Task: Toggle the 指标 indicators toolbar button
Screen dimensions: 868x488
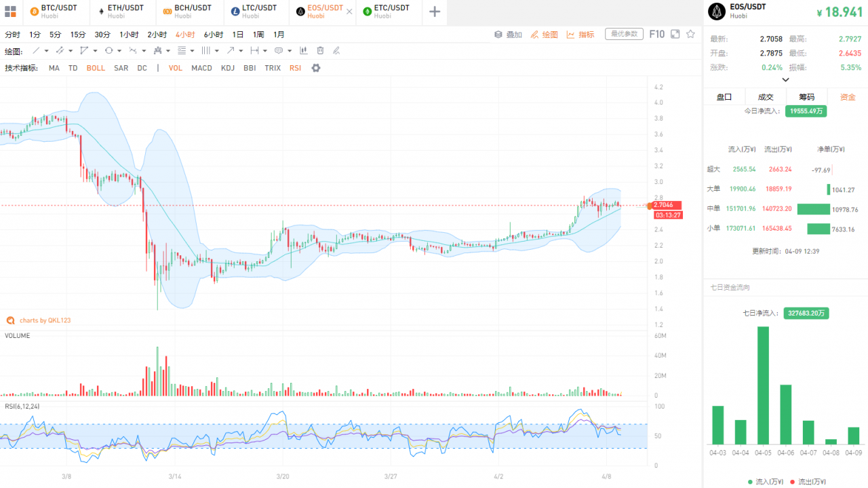Action: pyautogui.click(x=580, y=35)
